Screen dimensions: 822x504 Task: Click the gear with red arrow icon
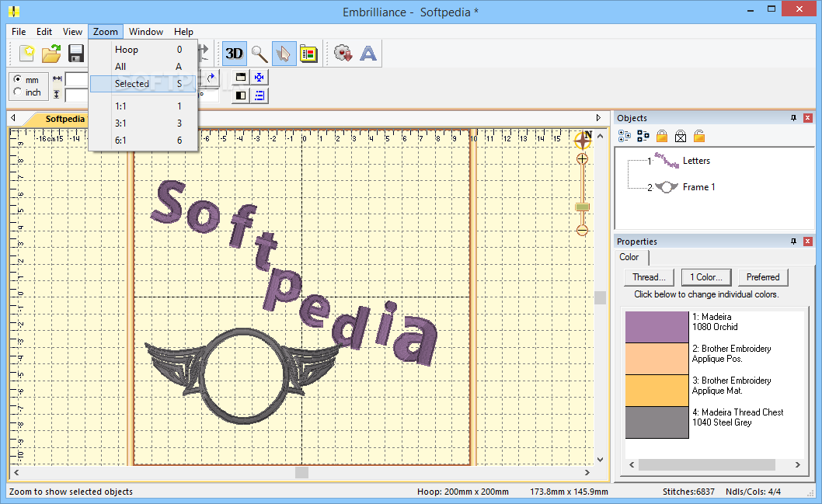tap(343, 54)
